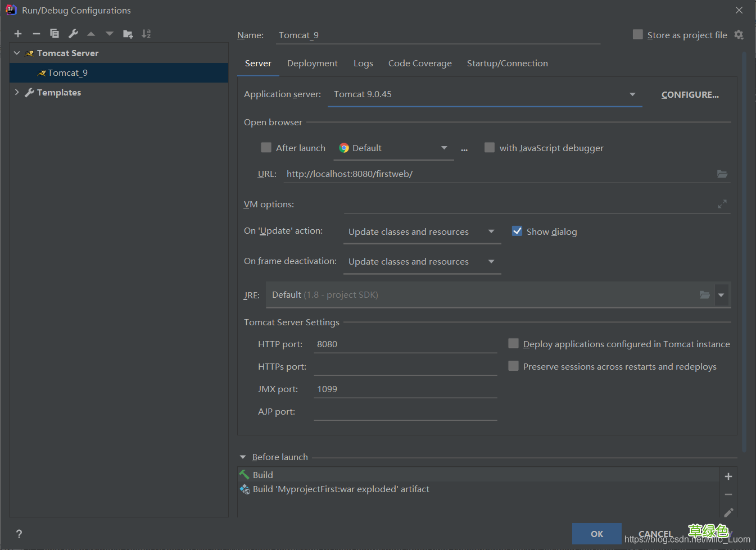Click the URL field folder browse icon
Image resolution: width=756 pixels, height=550 pixels.
(x=722, y=174)
